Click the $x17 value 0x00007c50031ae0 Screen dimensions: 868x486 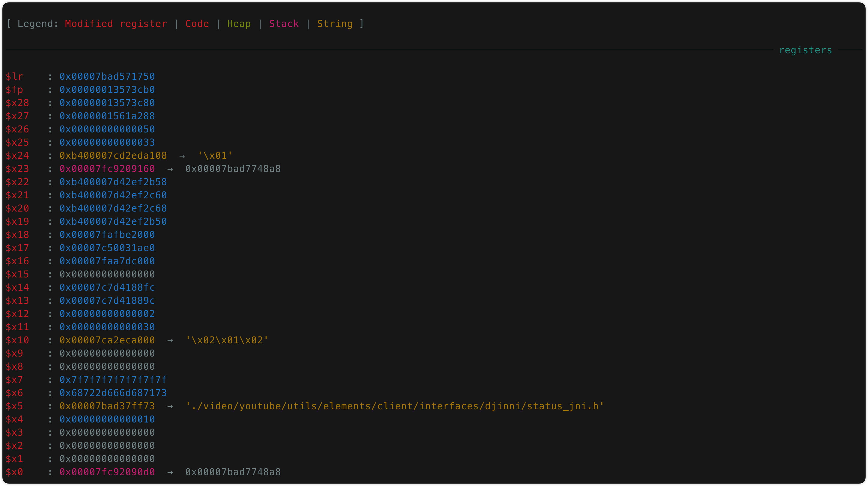point(107,248)
